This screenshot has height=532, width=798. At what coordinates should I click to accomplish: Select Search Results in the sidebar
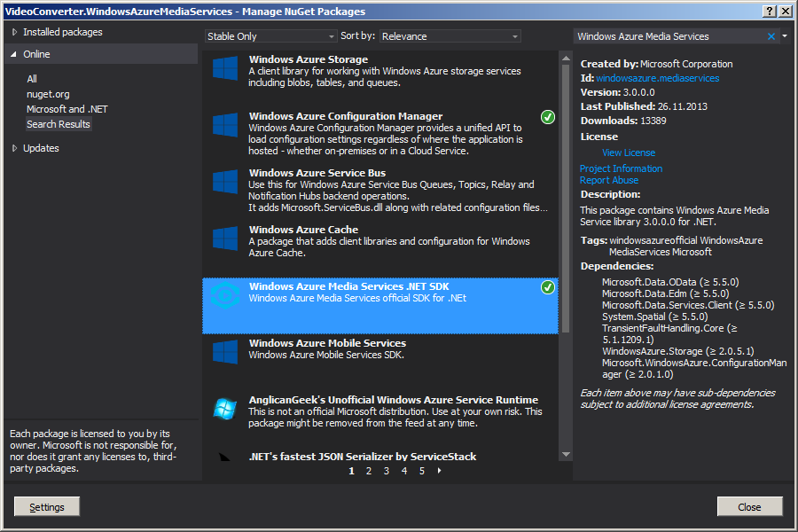[59, 123]
